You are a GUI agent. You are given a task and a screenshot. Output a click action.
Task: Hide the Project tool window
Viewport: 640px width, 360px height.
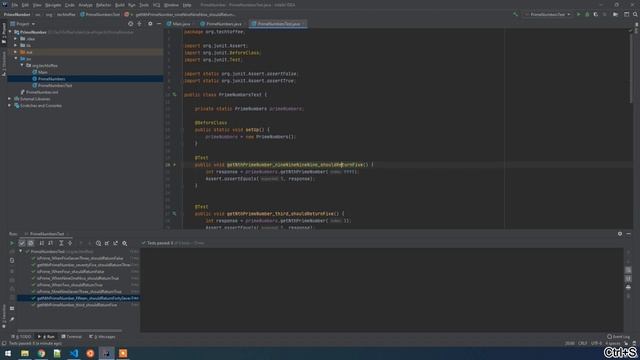pyautogui.click(x=159, y=24)
